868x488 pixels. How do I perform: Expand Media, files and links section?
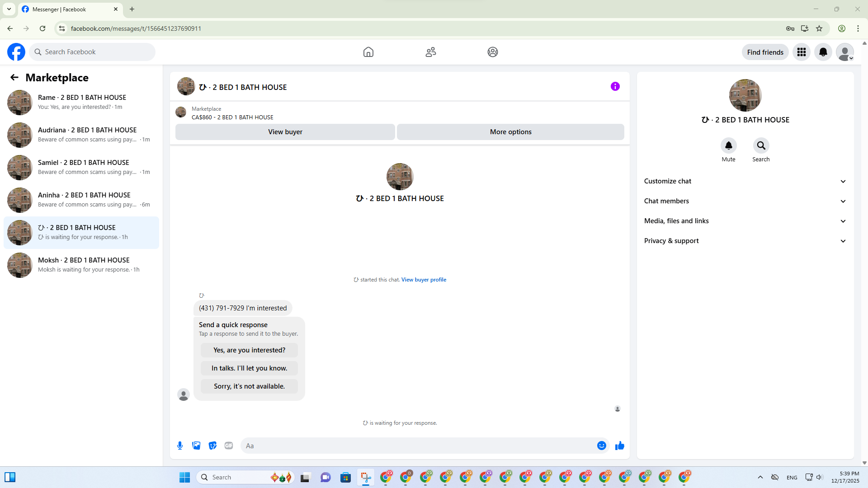click(745, 221)
